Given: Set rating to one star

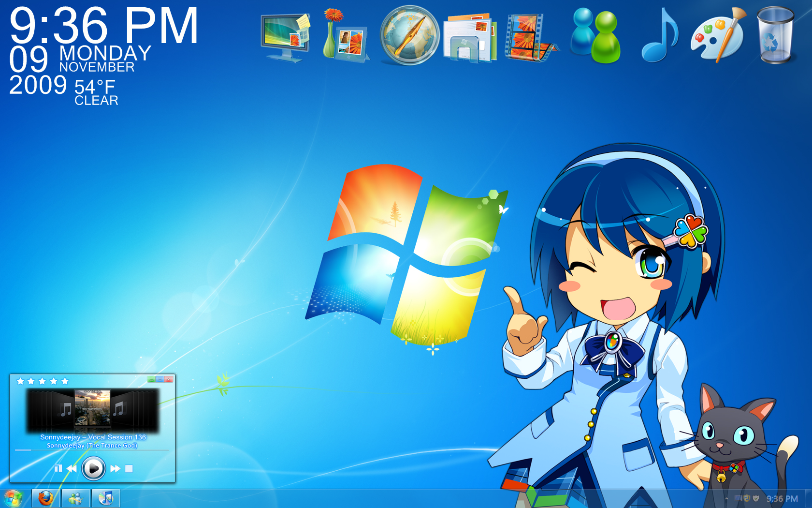Looking at the screenshot, I should tap(20, 381).
